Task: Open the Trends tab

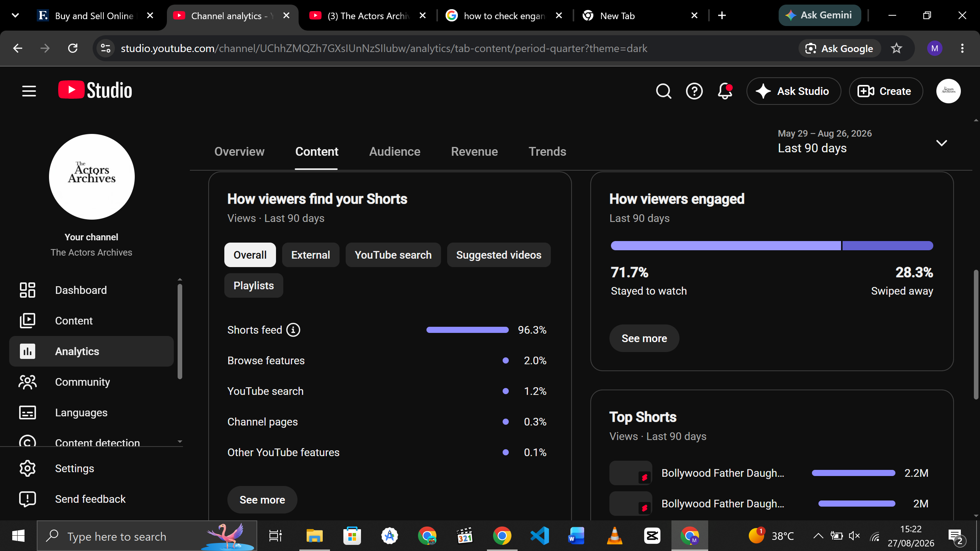Action: [547, 152]
